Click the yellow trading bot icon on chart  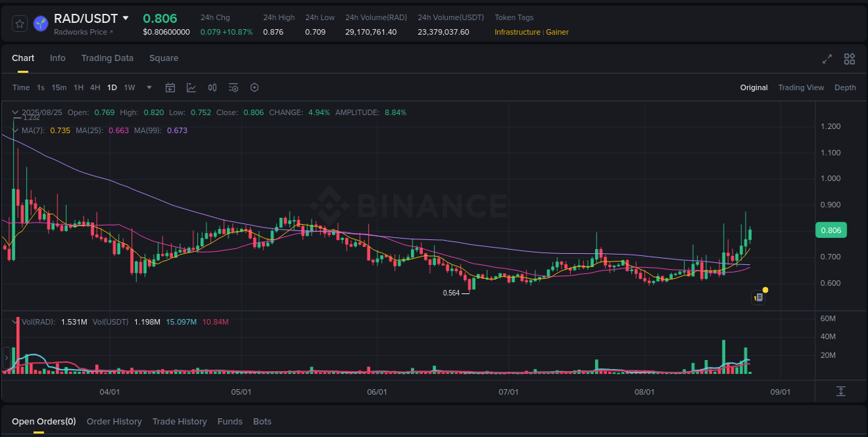pyautogui.click(x=758, y=297)
